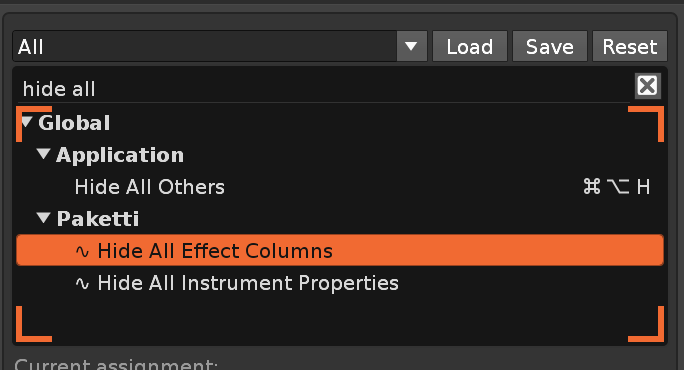Click the Command-Option-H shortcut for Hide All Others

[x=616, y=187]
